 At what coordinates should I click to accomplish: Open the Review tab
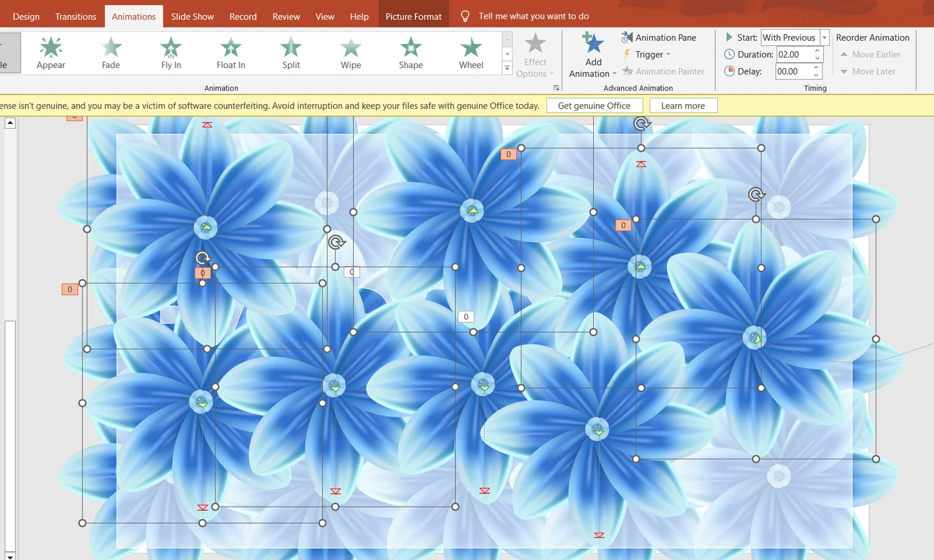click(x=286, y=16)
